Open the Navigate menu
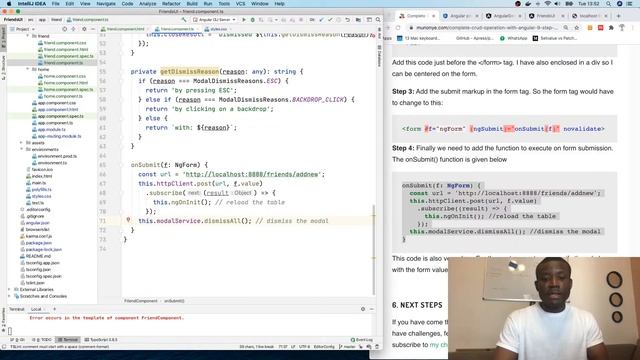640x360 pixels. tap(106, 4)
